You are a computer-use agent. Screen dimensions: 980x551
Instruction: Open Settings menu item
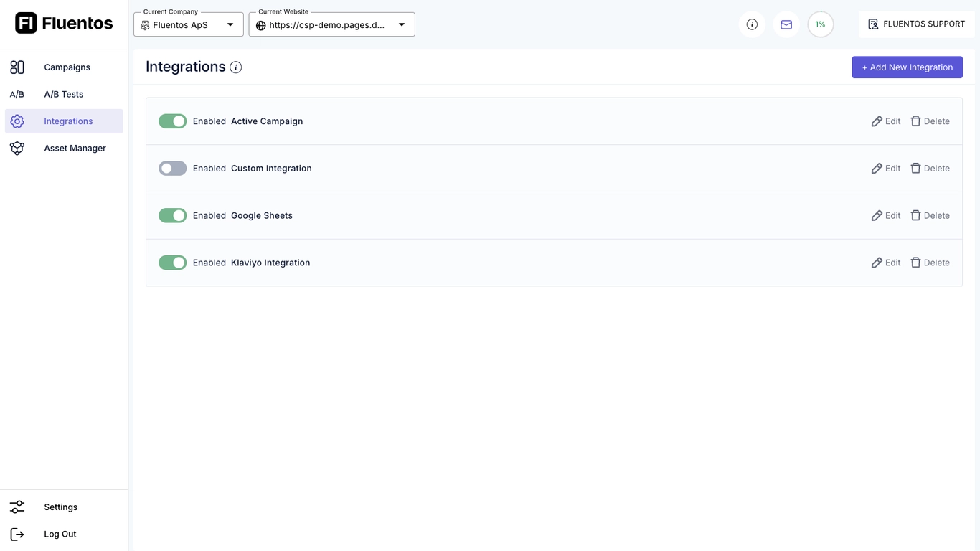(64, 507)
